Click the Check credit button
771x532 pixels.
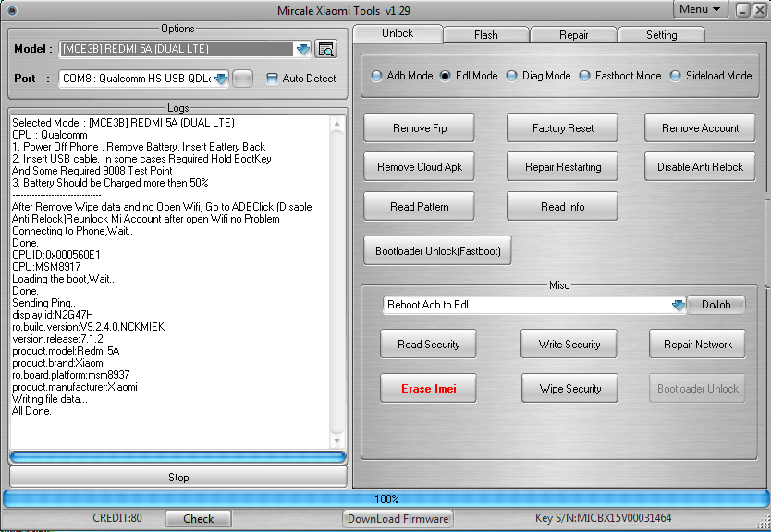tap(198, 519)
